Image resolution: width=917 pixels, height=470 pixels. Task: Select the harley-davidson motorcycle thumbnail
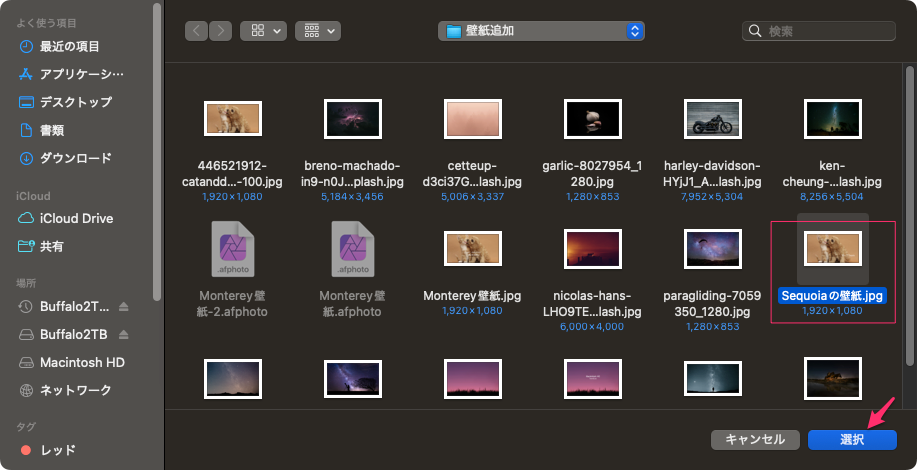point(712,119)
